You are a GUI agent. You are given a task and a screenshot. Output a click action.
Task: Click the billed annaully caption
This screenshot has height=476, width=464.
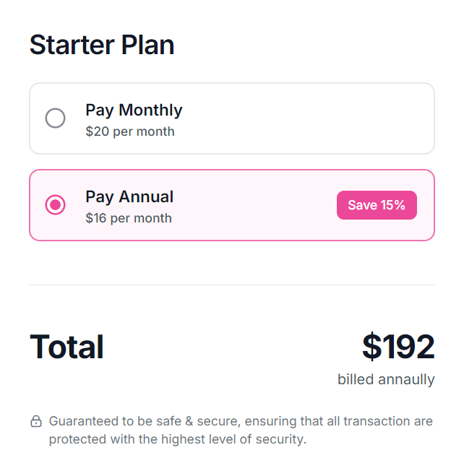coord(386,380)
